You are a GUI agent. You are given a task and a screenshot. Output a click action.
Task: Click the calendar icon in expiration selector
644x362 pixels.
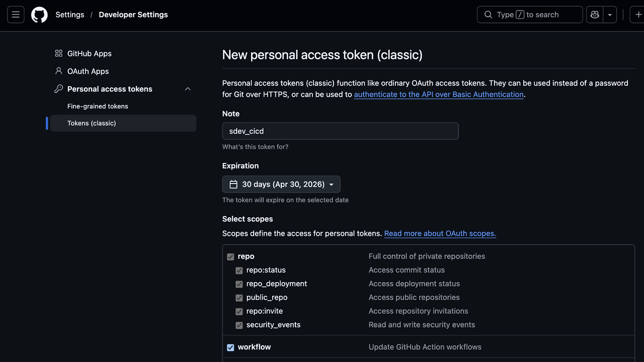233,185
